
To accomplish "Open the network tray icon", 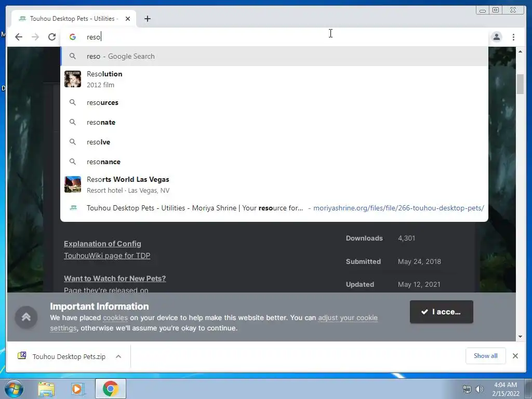I will 467,389.
